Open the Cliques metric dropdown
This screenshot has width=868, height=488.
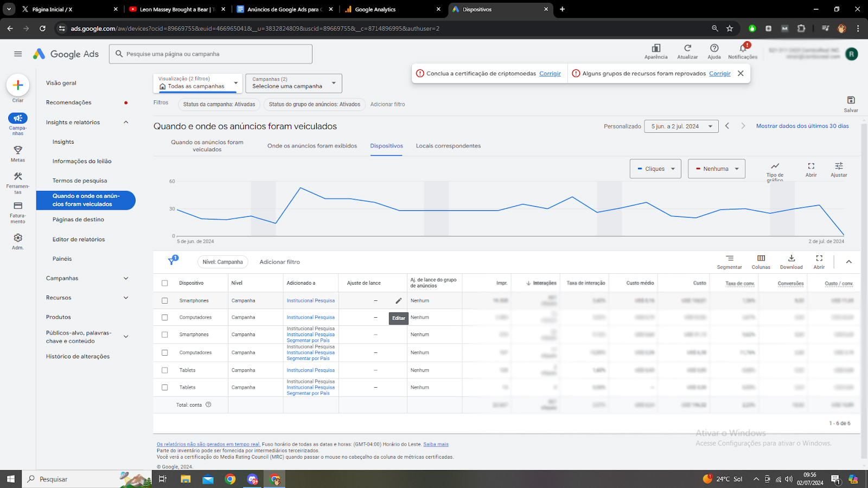(x=656, y=169)
